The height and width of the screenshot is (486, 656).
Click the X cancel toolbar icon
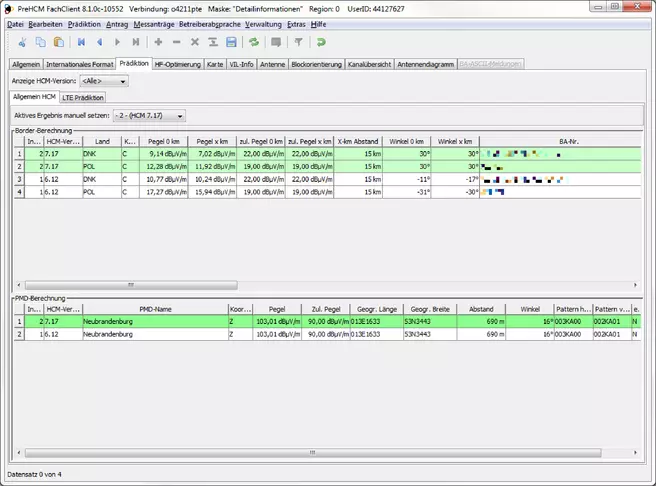click(195, 42)
